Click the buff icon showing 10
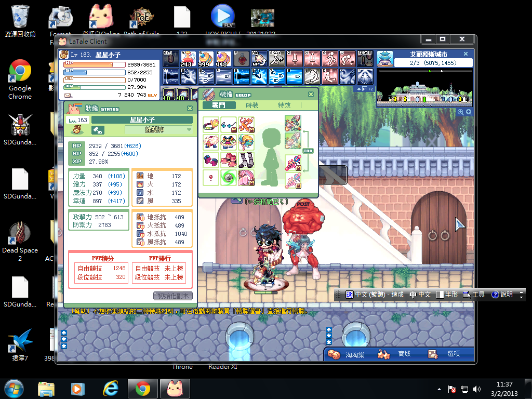 coord(169,95)
